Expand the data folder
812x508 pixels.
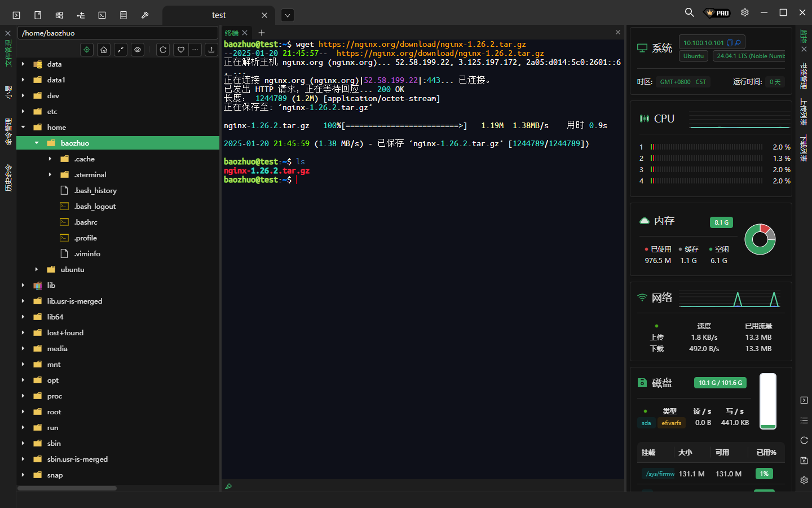[x=23, y=64]
